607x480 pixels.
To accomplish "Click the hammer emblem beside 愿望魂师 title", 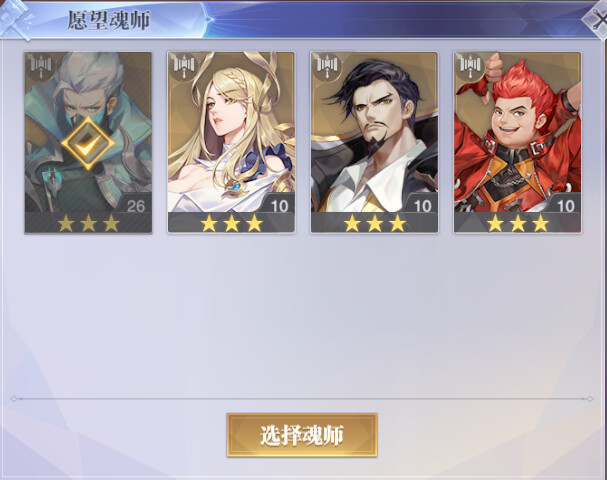I will [x=16, y=19].
